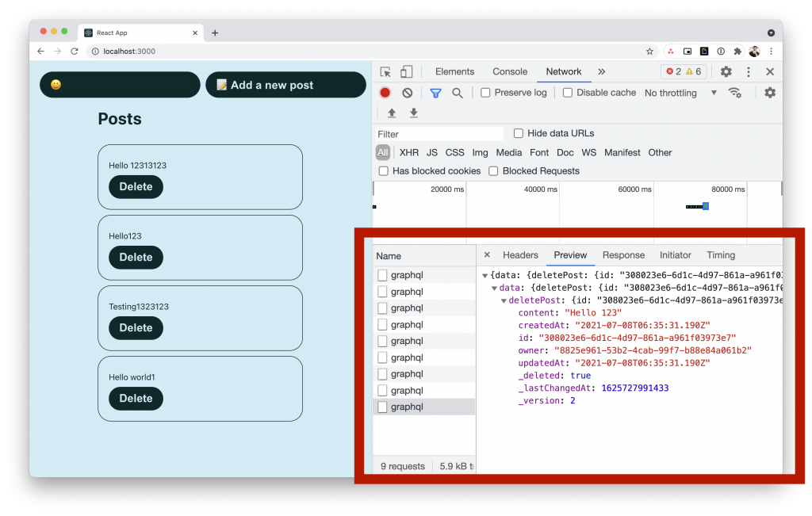Screen dimensions: 812x516
Task: Filter requests by WS type
Action: click(x=589, y=153)
